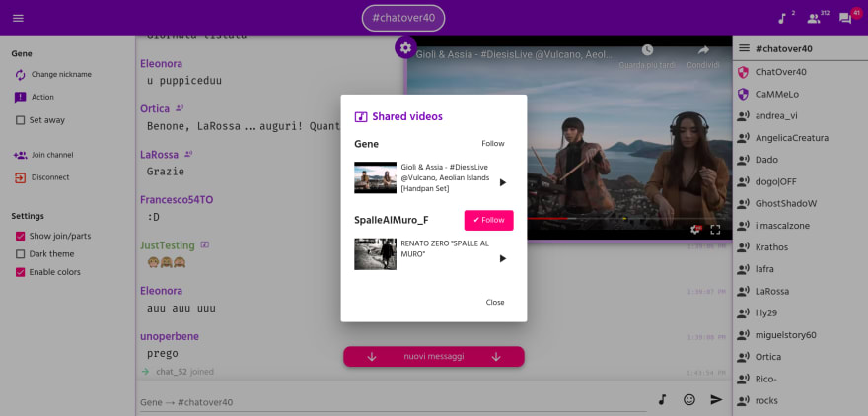Send message with paper plane icon
Viewport: 868px width, 416px height.
click(717, 399)
